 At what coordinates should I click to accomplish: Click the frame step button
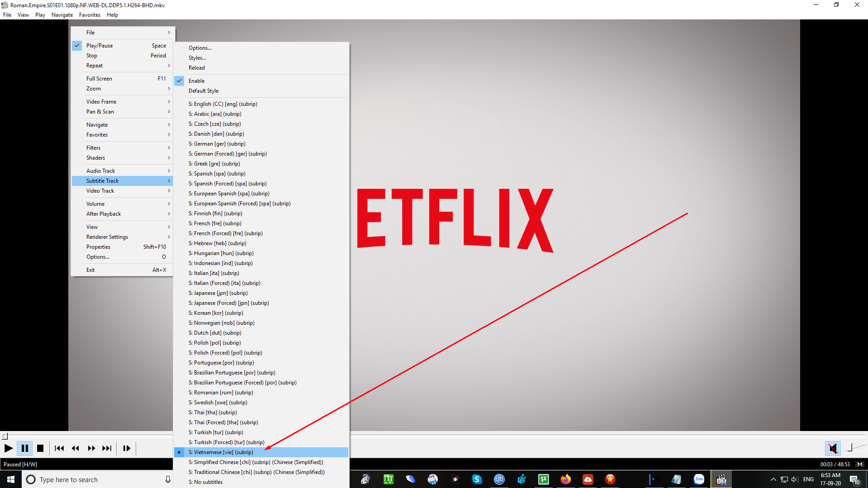click(x=127, y=448)
